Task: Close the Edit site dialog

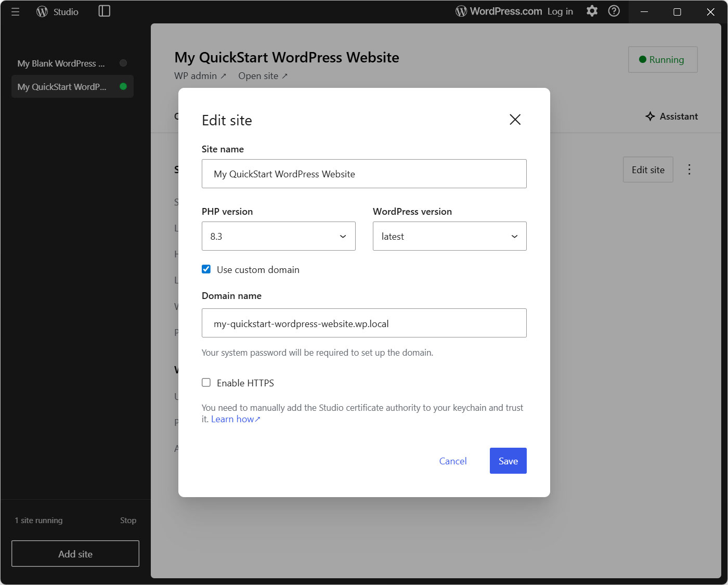Action: 515,120
